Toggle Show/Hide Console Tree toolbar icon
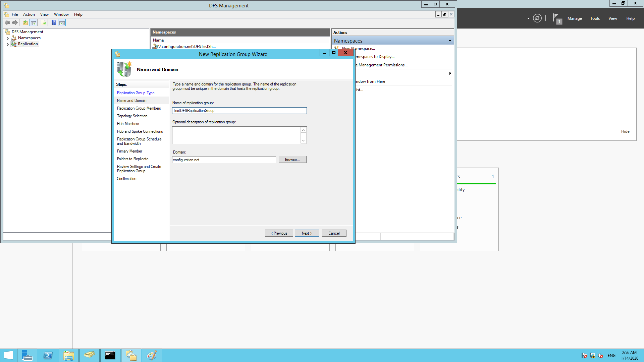The width and height of the screenshot is (644, 362). point(34,23)
